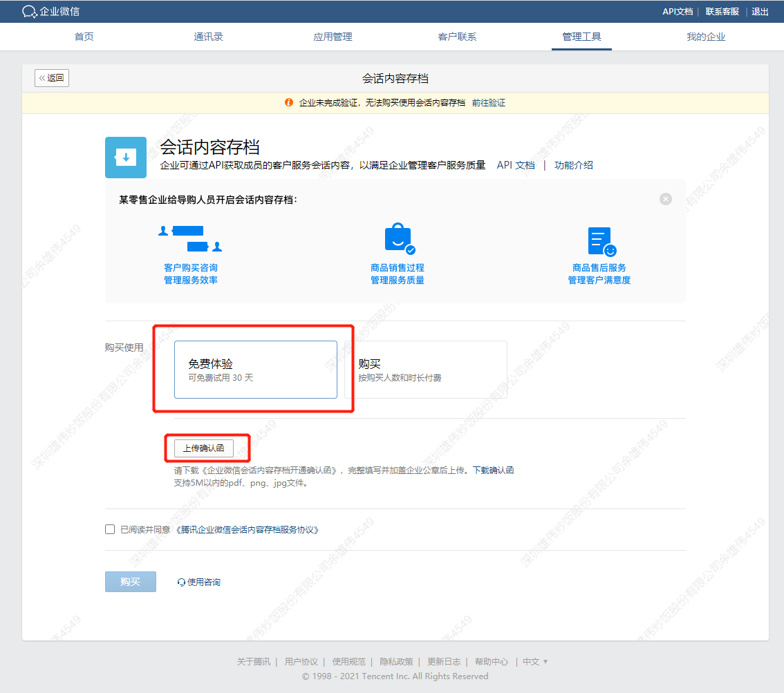
Task: Close the retail example info panel
Action: tap(666, 199)
